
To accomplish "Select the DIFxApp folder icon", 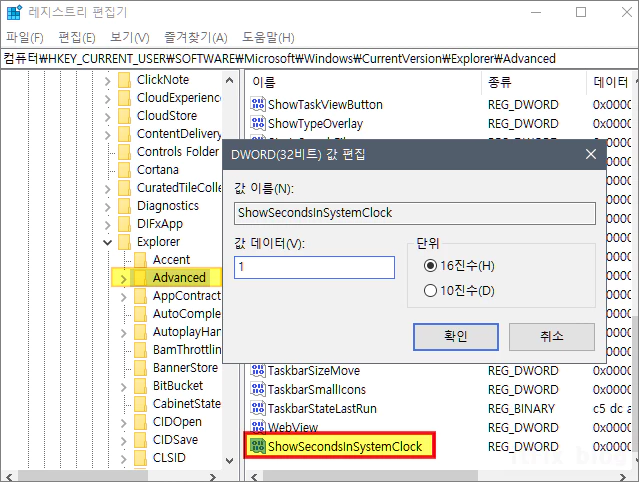I will pos(124,224).
